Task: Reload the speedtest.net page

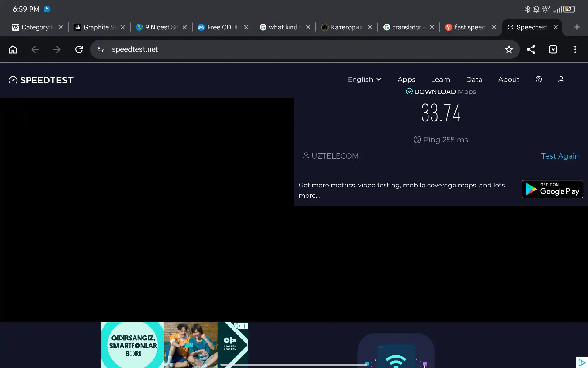Action: click(x=79, y=49)
